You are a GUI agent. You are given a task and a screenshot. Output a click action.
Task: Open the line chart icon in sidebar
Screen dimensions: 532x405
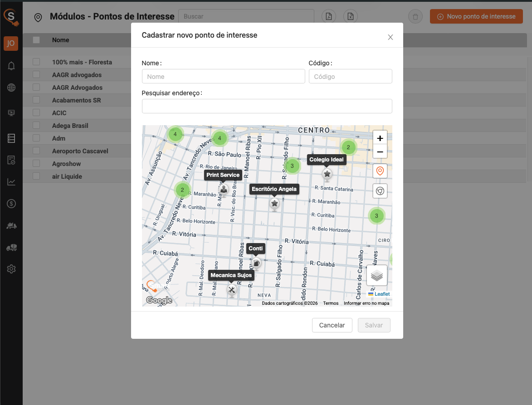click(11, 182)
